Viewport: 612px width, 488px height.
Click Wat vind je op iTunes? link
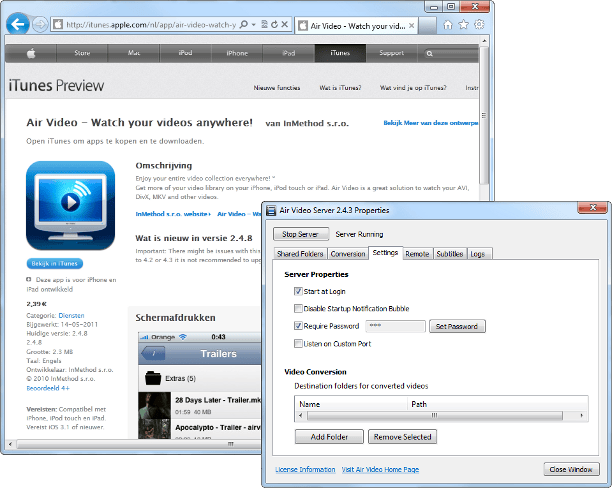pyautogui.click(x=413, y=88)
